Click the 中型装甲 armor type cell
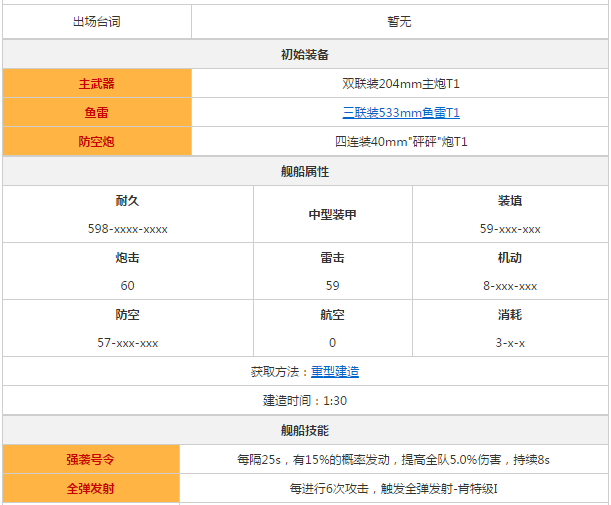The width and height of the screenshot is (611, 505). [332, 215]
